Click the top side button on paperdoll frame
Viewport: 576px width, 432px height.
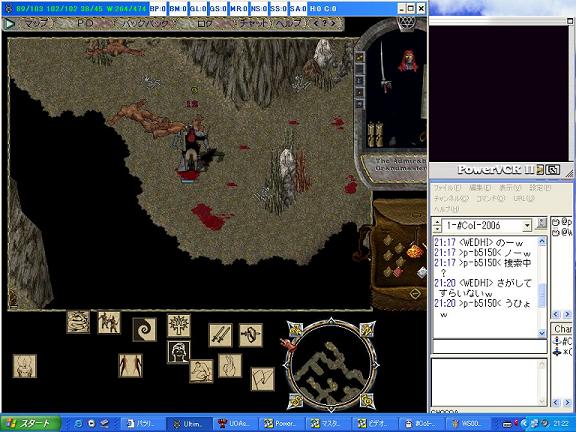360,57
